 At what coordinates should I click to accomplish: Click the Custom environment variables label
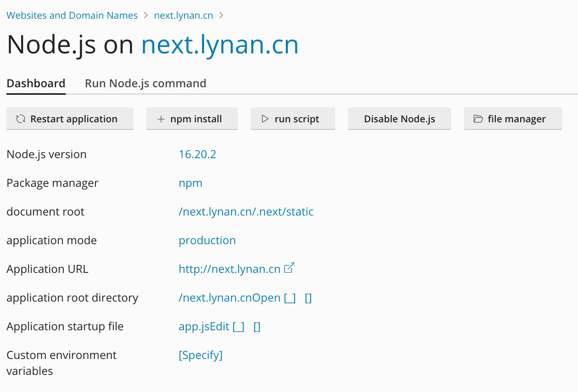click(62, 363)
